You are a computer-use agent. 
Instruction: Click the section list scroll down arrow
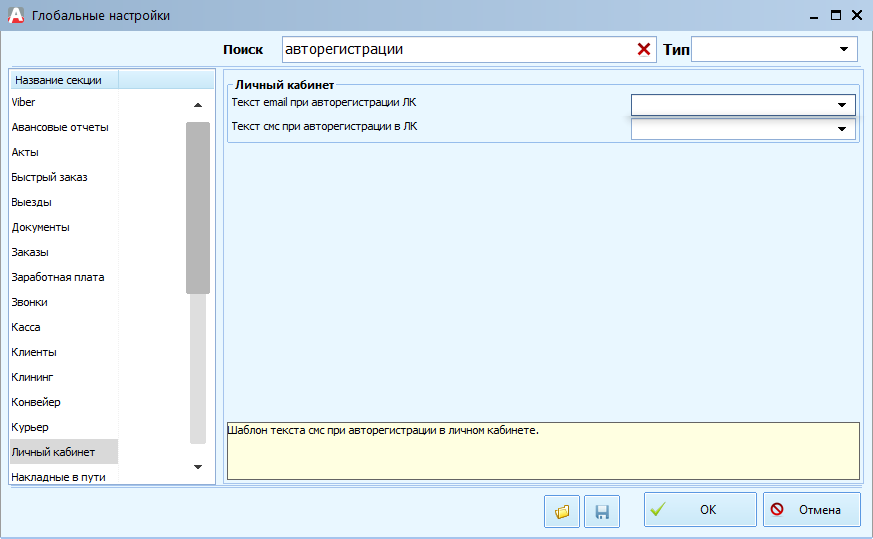click(198, 467)
